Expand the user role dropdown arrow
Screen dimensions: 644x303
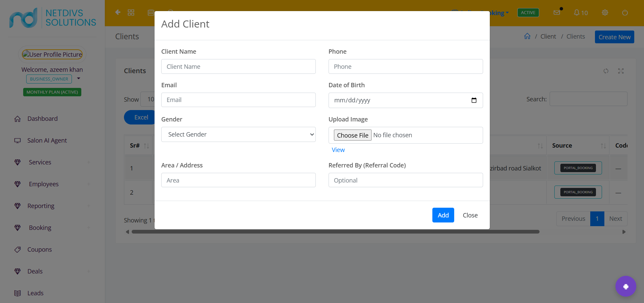pos(79,79)
